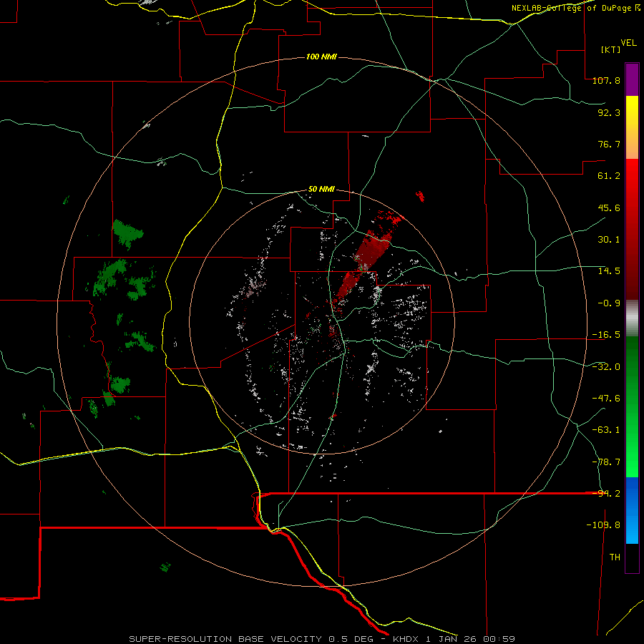644x644 pixels.
Task: Click the 50 NMI range ring label
Action: coord(321,190)
